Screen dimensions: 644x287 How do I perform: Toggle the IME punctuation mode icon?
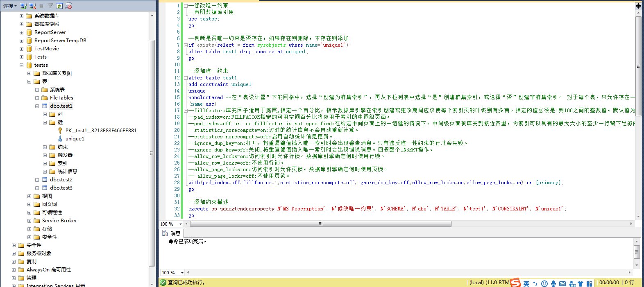(x=535, y=283)
